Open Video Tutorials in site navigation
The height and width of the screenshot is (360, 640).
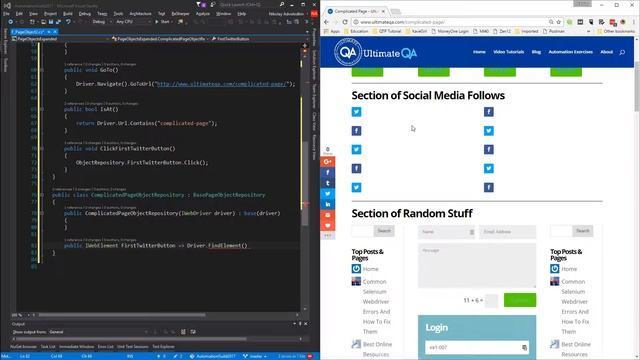(509, 52)
